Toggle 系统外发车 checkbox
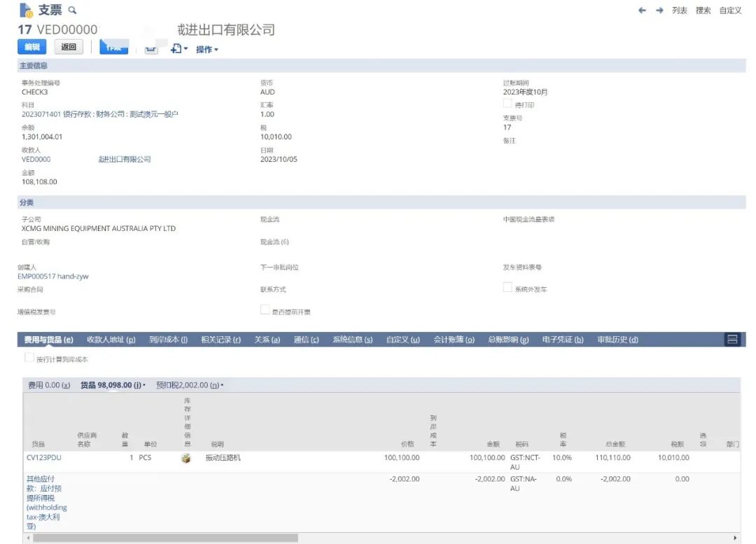This screenshot has height=544, width=756. [507, 288]
